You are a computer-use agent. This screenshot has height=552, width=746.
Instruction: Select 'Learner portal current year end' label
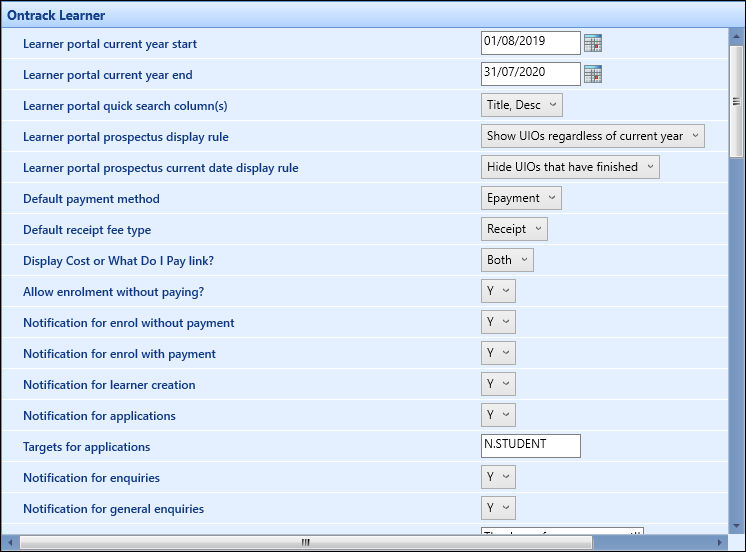pos(108,75)
